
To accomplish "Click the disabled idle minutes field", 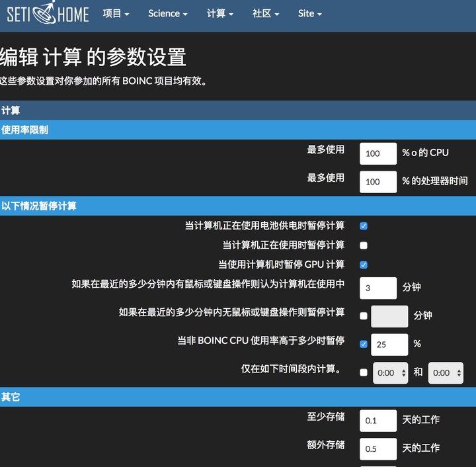I will (389, 316).
